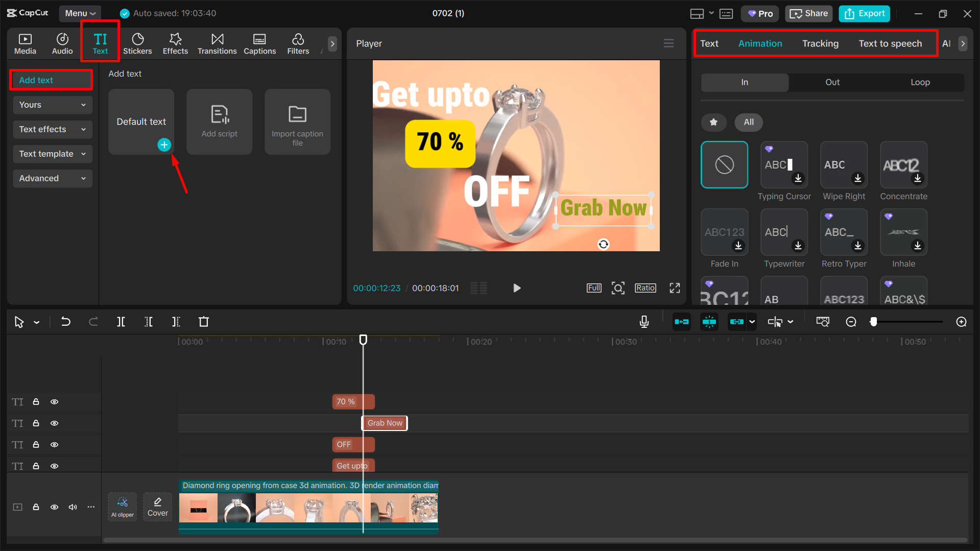This screenshot has width=980, height=551.
Task: Open the 'Advanced' dropdown
Action: [52, 178]
